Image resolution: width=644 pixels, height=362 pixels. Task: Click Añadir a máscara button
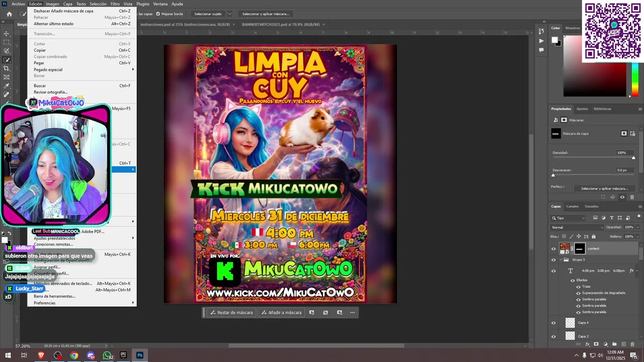(281, 313)
